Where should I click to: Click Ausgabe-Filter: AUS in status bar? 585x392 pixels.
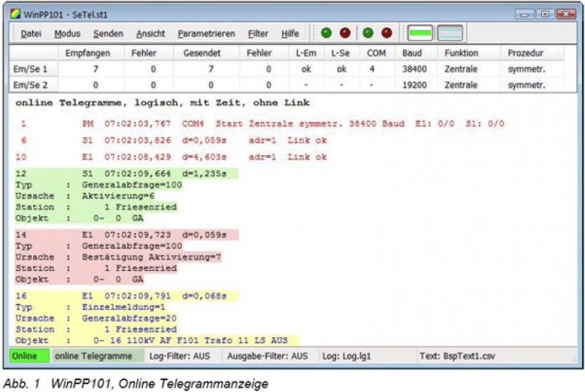coord(267,356)
